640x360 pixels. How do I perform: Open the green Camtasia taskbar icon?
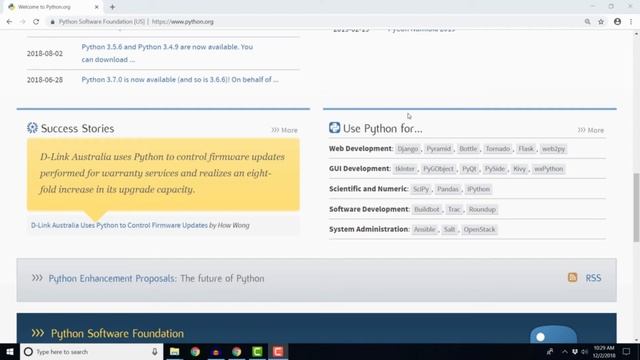[x=257, y=351]
